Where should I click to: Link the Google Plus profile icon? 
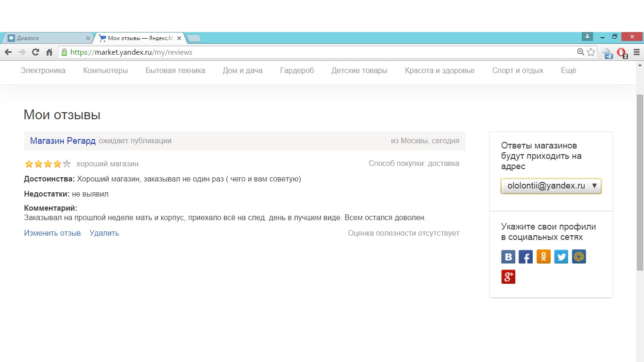(508, 277)
